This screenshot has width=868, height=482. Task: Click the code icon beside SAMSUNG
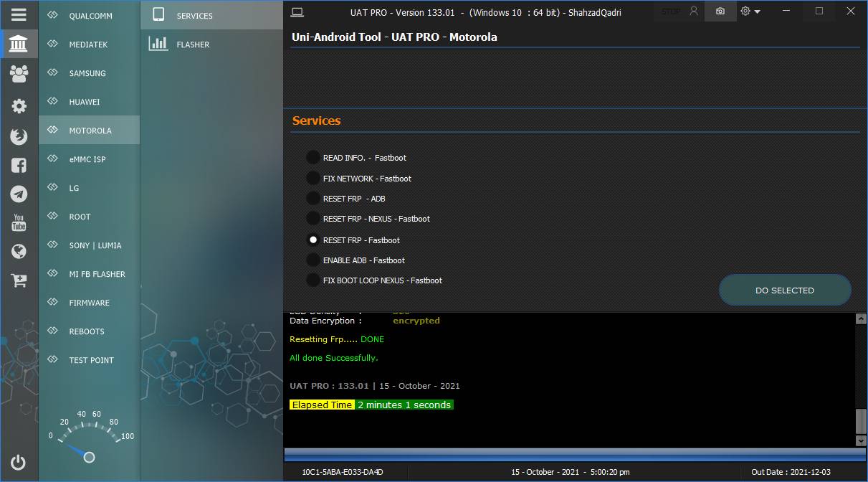coord(52,72)
